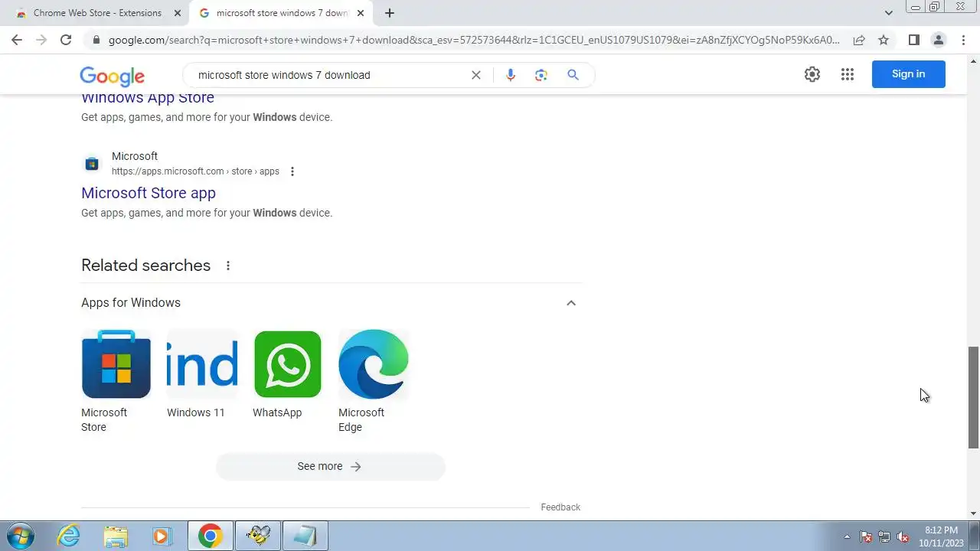Click the network tray icon
980x551 pixels.
pyautogui.click(x=884, y=536)
